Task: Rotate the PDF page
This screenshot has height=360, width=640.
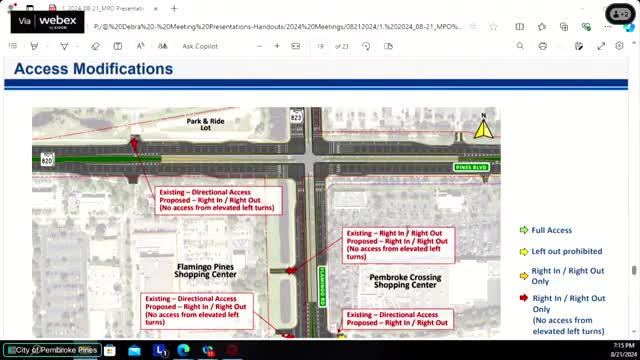Action: coord(366,46)
